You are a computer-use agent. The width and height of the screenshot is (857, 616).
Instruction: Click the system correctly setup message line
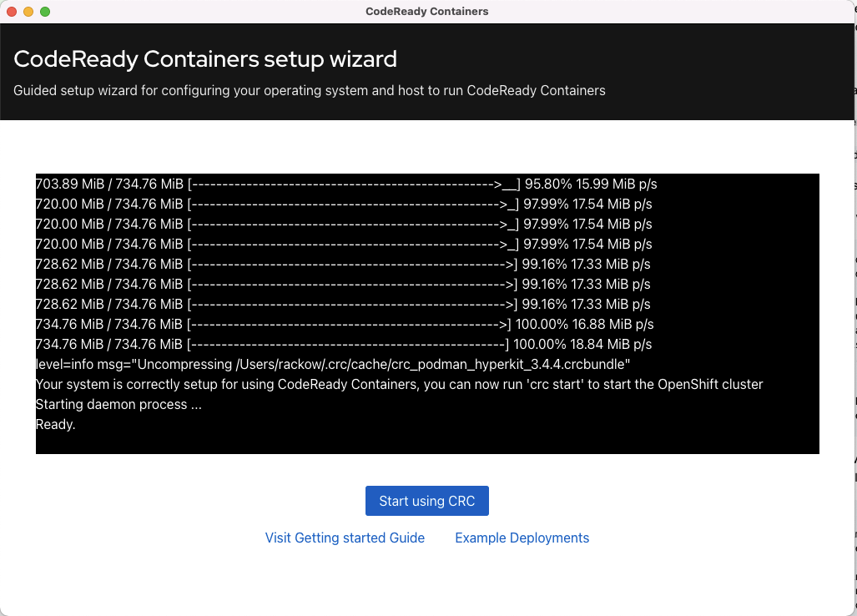coord(399,384)
